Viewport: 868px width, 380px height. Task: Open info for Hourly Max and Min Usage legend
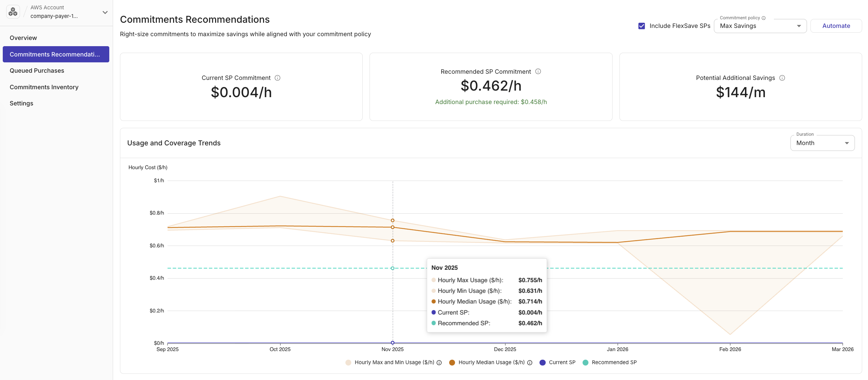439,362
